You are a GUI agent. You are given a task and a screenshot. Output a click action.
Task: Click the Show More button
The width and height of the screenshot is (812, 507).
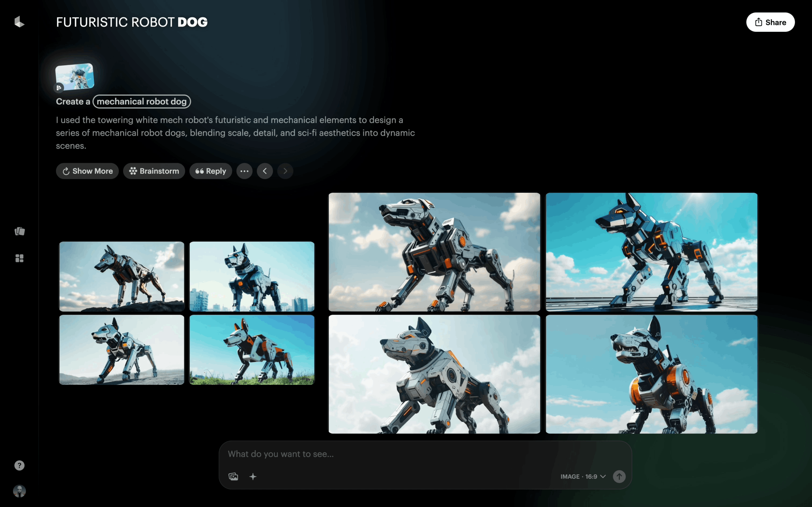tap(87, 171)
